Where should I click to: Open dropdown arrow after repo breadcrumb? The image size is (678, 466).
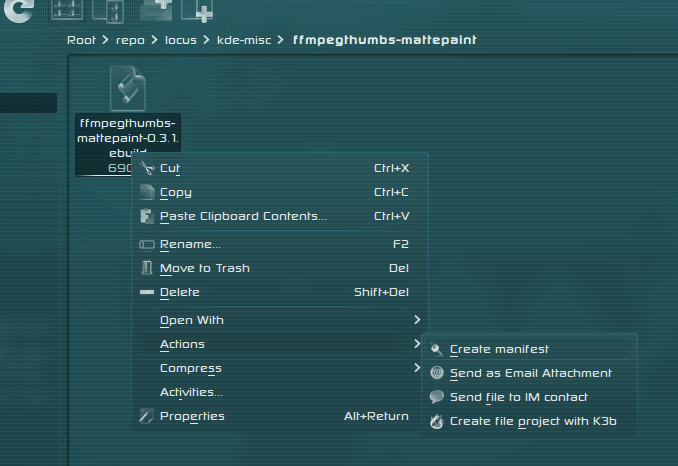154,40
